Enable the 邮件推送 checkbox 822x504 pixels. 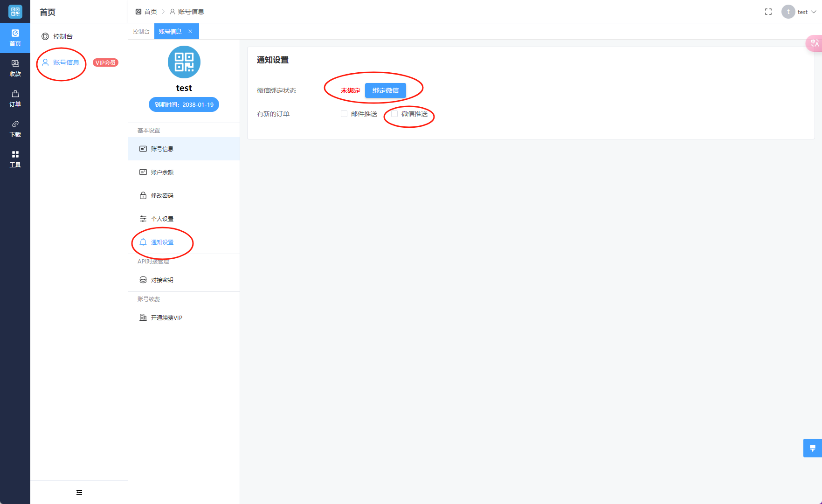(x=344, y=114)
